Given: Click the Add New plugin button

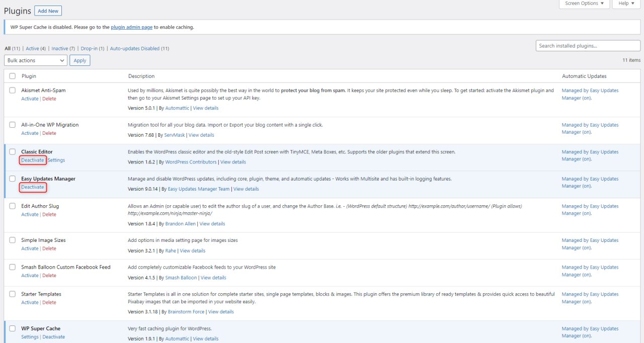Looking at the screenshot, I should click(x=48, y=11).
